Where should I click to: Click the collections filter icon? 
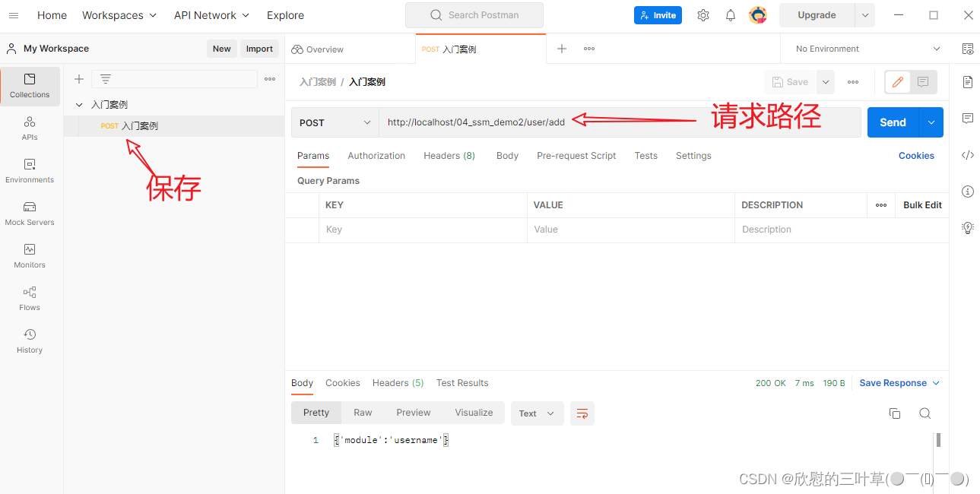(106, 79)
